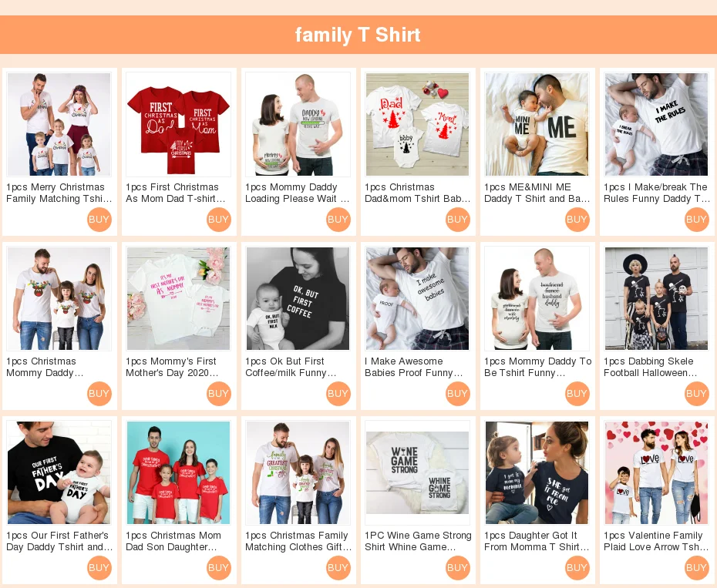Open the Daughter Got It From Momma image
Screen dimensions: 717x588
tap(537, 472)
